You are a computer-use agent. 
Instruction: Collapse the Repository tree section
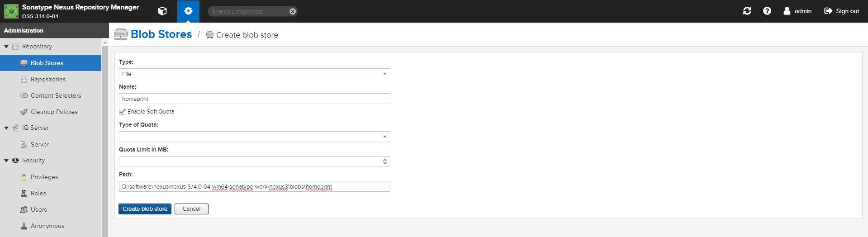click(x=6, y=47)
